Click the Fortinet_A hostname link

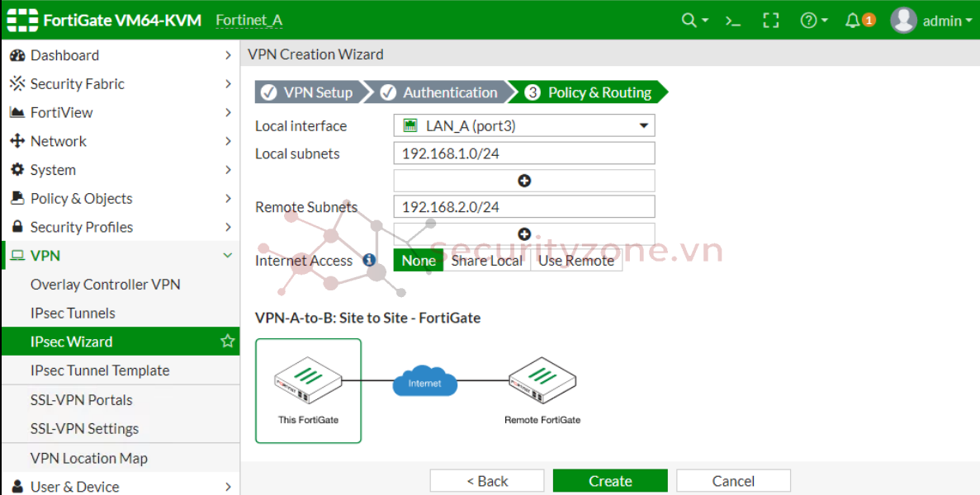click(x=249, y=21)
